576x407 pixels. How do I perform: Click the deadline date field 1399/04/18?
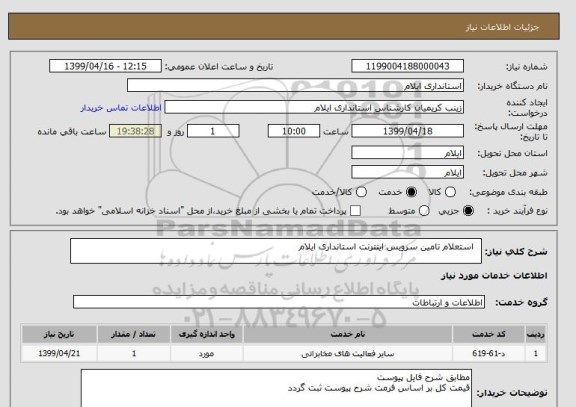coord(407,131)
